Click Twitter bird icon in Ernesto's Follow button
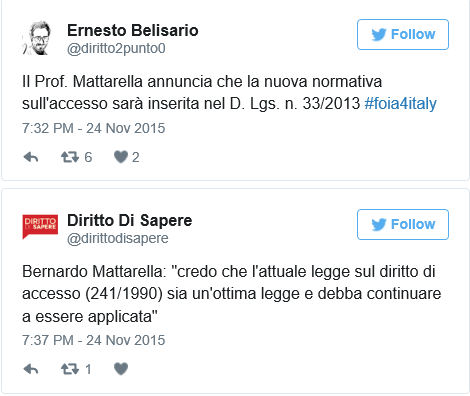The image size is (470, 396). pos(379,34)
